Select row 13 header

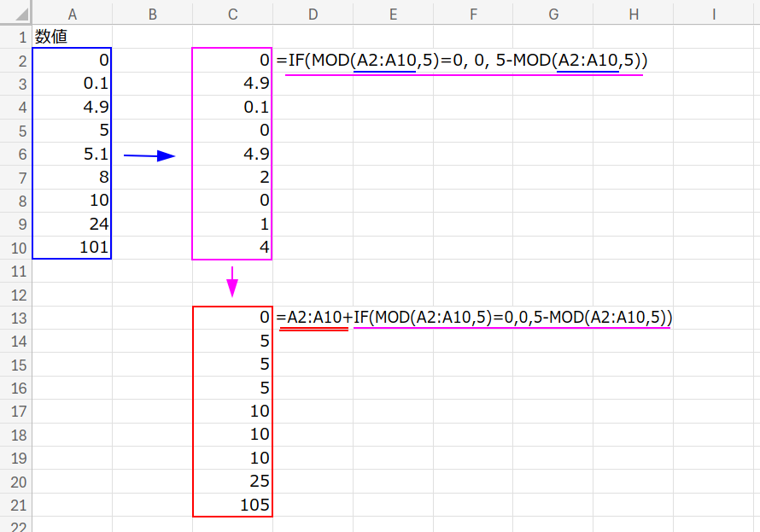click(15, 319)
